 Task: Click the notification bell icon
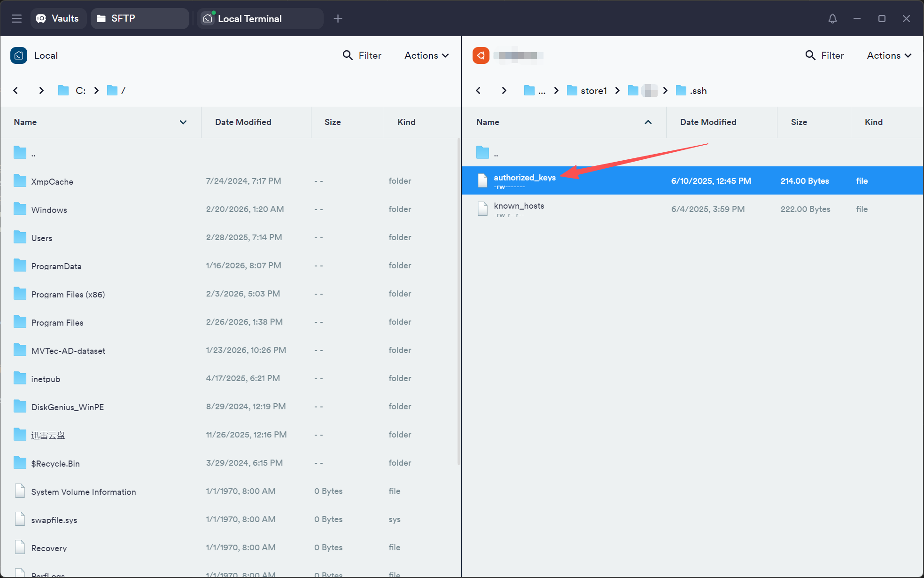tap(832, 18)
